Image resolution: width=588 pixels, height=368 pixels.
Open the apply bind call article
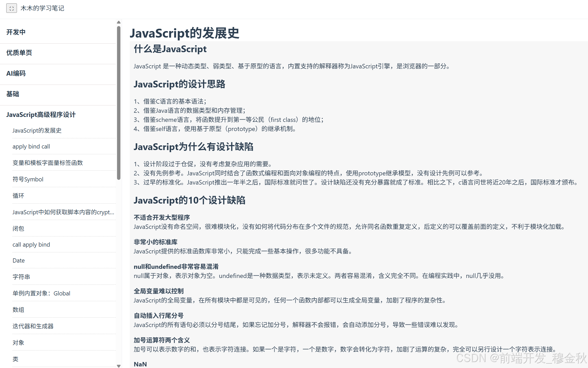coord(31,146)
